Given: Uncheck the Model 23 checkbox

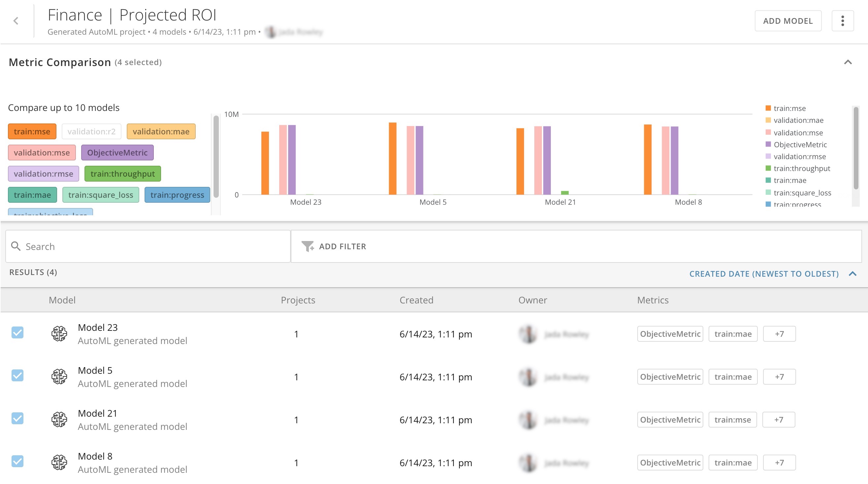Looking at the screenshot, I should (x=17, y=333).
